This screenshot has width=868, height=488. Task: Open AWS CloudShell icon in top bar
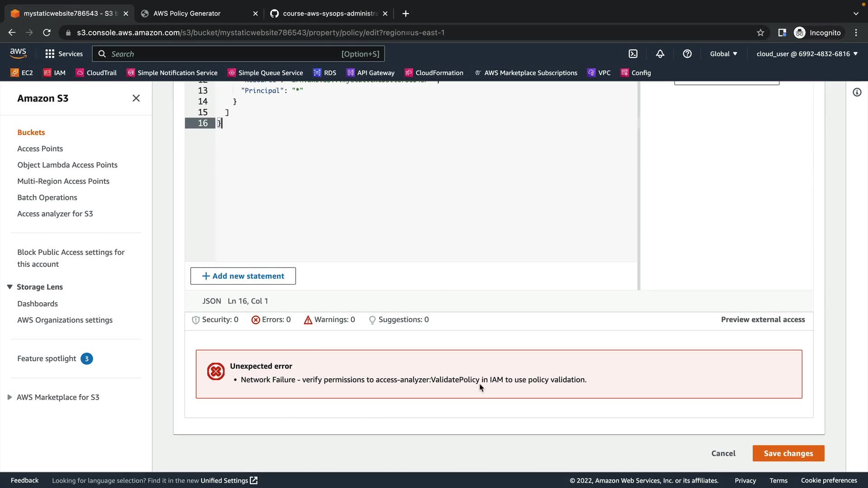[x=633, y=54]
